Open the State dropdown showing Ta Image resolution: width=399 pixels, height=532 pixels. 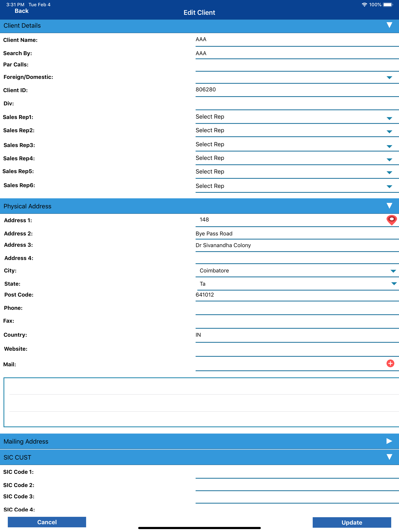pos(298,284)
